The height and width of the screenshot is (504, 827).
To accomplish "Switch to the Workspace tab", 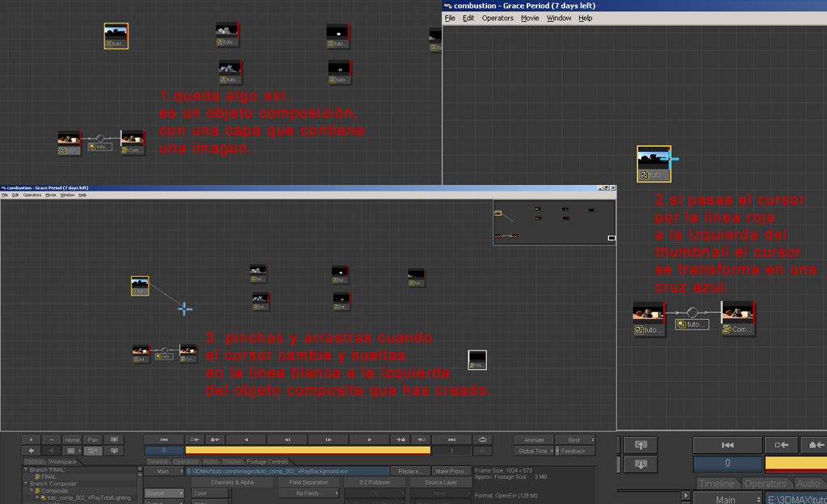I will point(62,462).
